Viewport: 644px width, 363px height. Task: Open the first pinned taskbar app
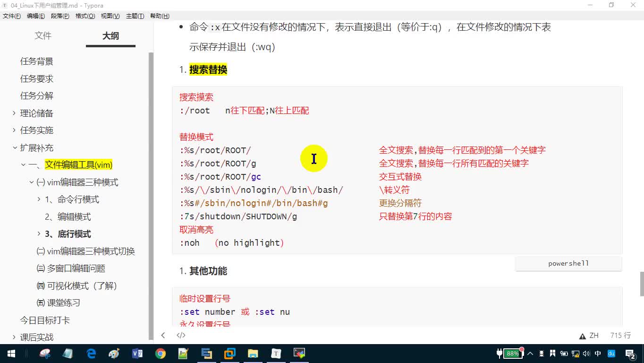[45, 354]
